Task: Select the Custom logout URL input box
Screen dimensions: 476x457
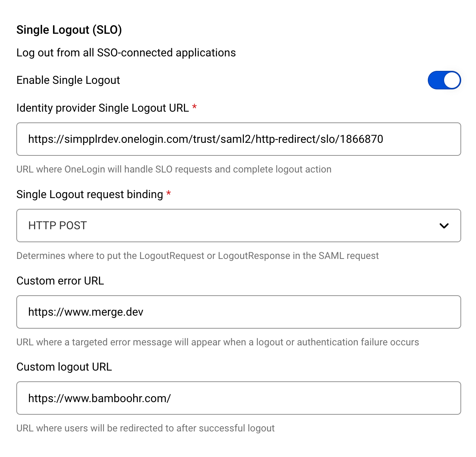Action: 238,398
